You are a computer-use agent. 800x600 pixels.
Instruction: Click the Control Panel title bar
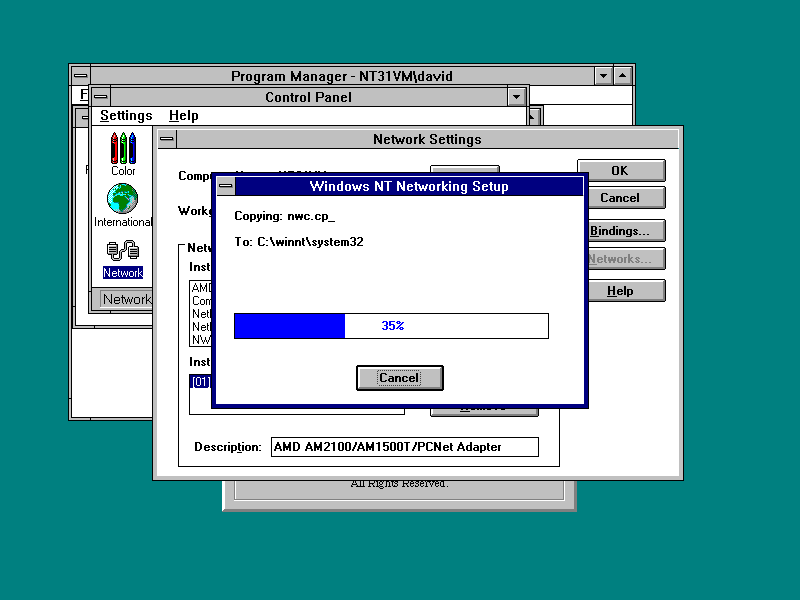point(308,96)
